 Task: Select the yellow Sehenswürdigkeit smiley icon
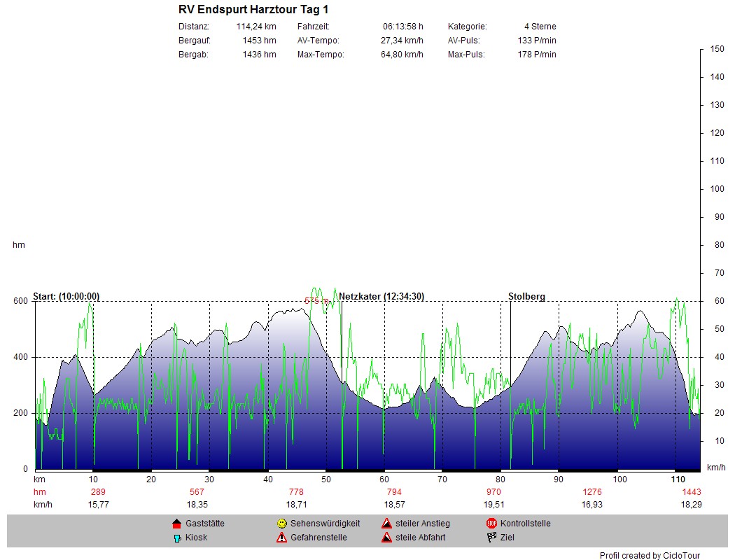pyautogui.click(x=281, y=524)
